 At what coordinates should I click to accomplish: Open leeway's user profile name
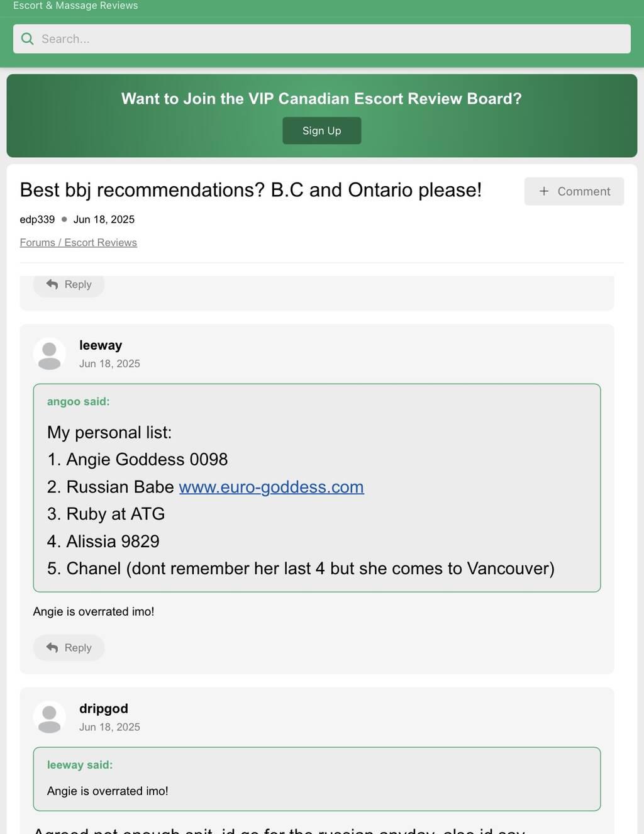tap(101, 345)
